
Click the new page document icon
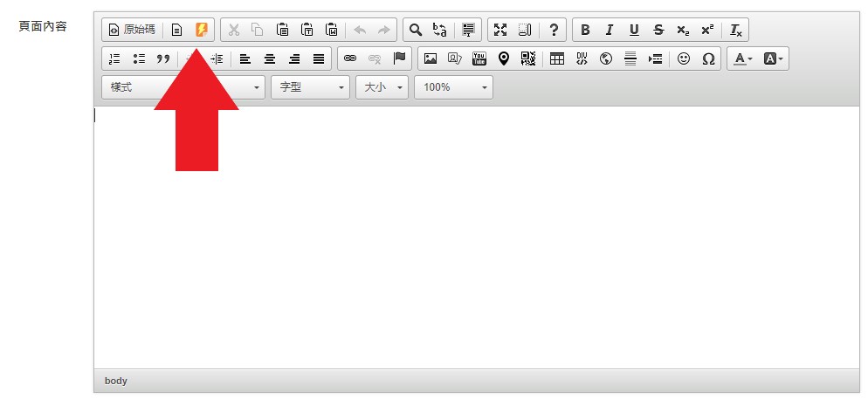tap(176, 30)
